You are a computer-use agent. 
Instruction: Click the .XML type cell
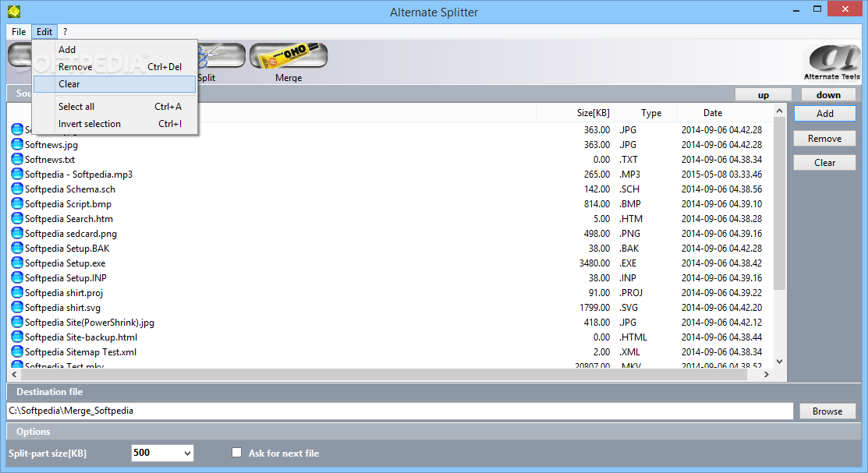click(629, 352)
